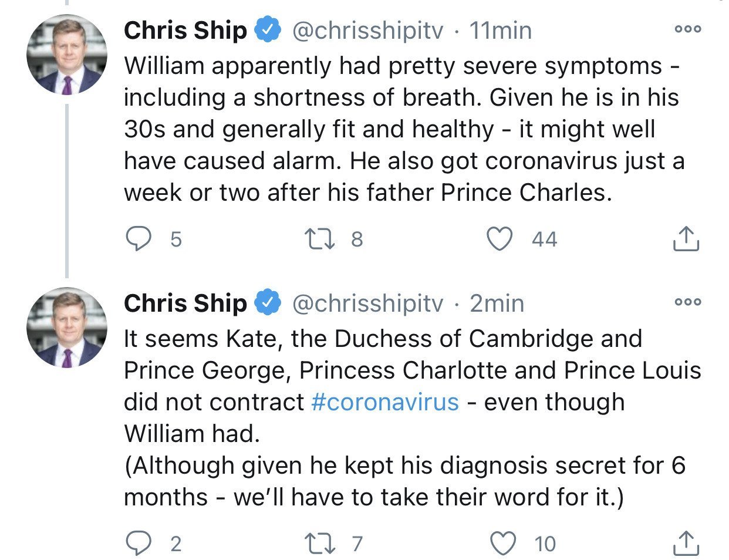Click the Chris Ship name on second tweet
This screenshot has width=729, height=560.
(185, 303)
